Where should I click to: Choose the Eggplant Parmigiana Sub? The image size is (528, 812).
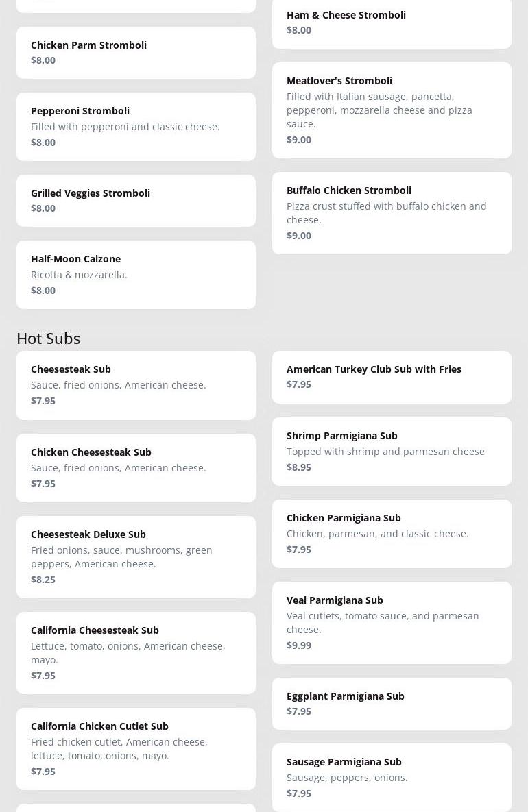(x=392, y=703)
